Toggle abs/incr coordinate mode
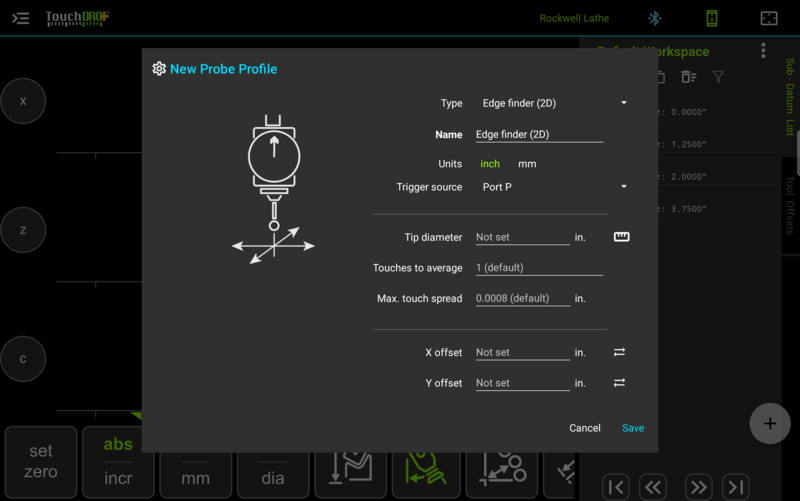The width and height of the screenshot is (800, 501). (118, 462)
